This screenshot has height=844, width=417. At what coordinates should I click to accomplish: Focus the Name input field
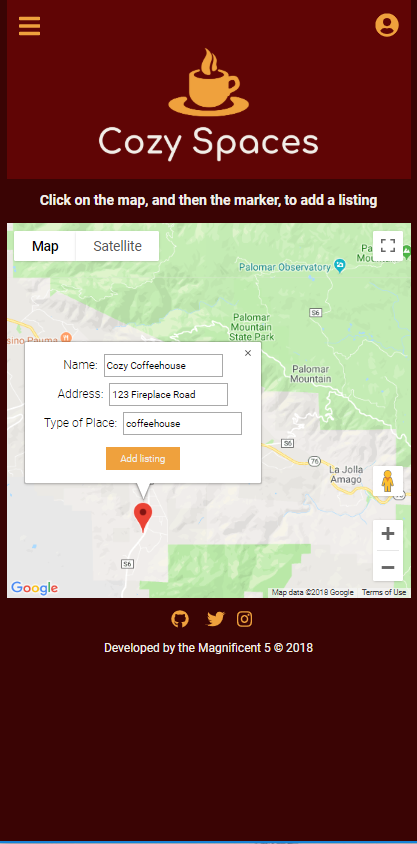pos(163,365)
